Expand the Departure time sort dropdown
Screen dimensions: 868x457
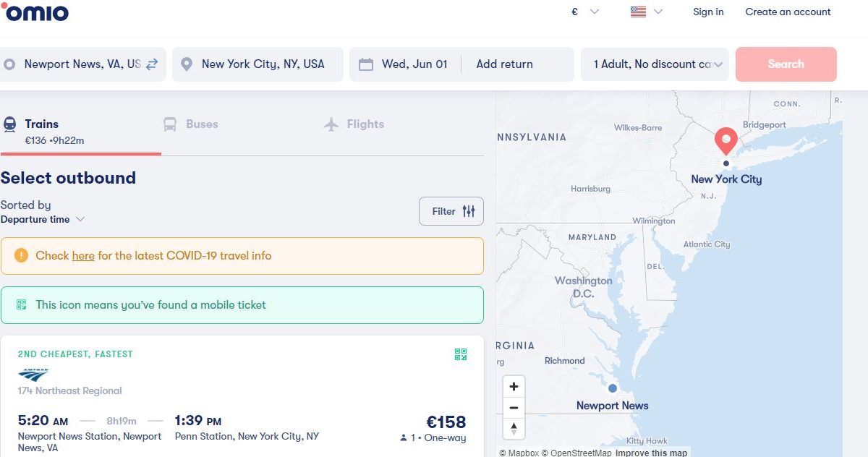coord(43,219)
